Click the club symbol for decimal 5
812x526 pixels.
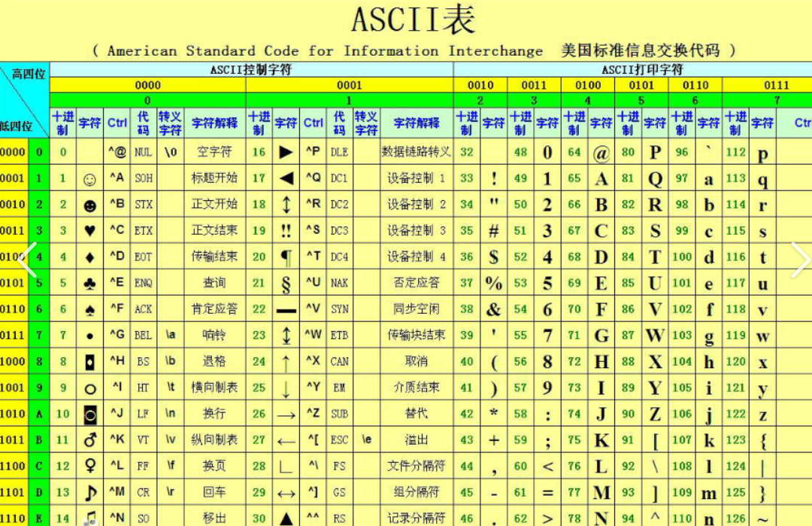pos(89,284)
